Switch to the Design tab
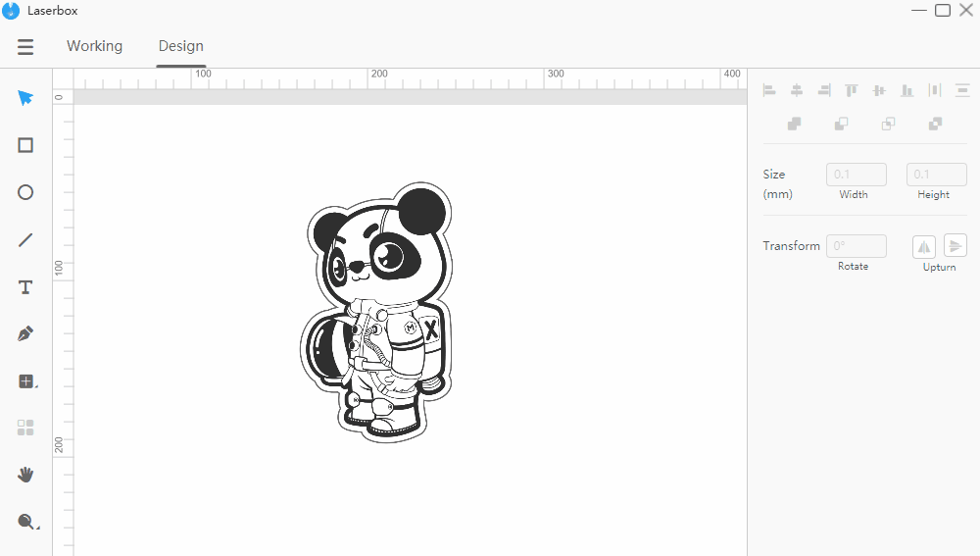This screenshot has height=556, width=980. (x=180, y=46)
